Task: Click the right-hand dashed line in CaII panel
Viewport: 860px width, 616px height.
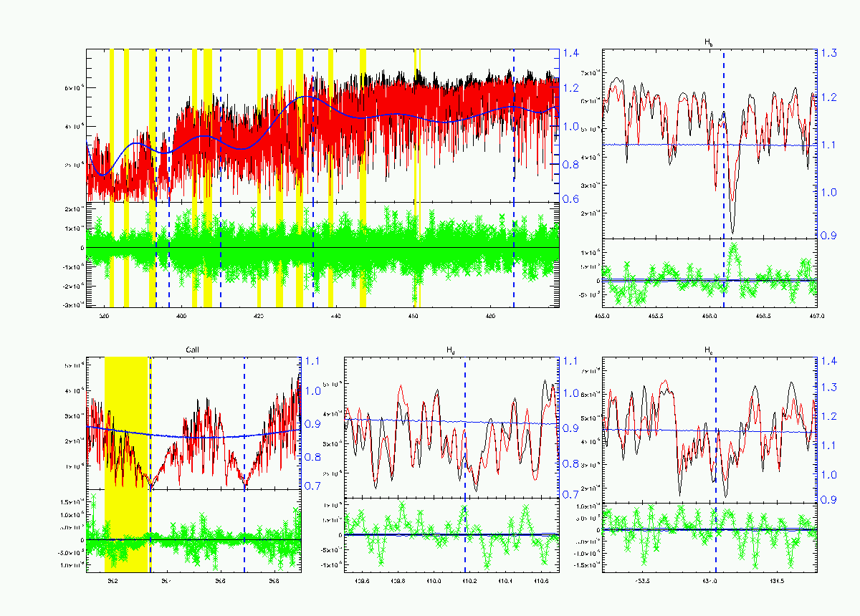Action: pos(244,464)
